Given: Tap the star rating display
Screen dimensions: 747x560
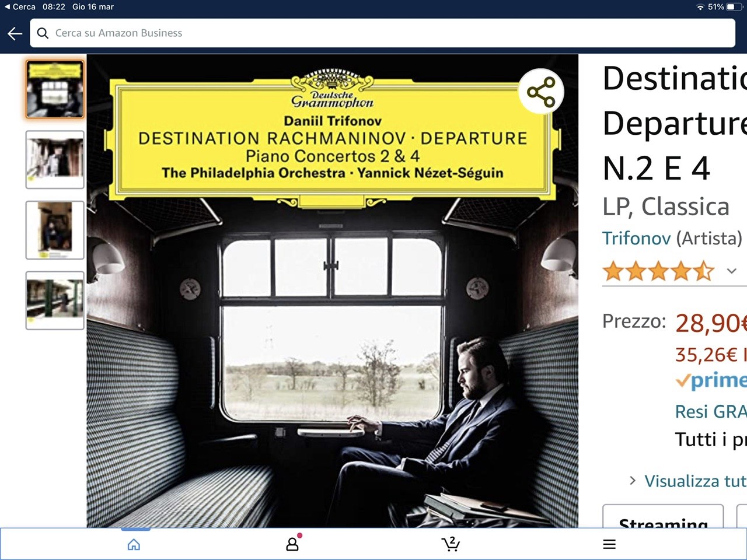Looking at the screenshot, I should click(658, 271).
